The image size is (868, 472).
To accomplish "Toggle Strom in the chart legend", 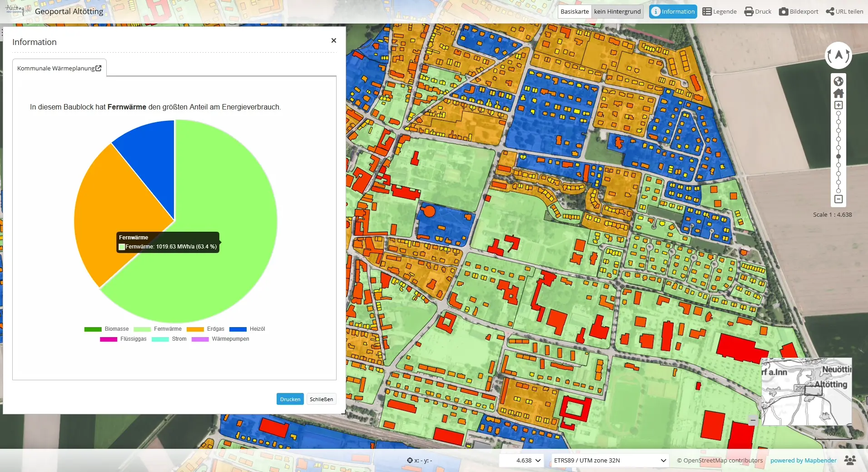I will click(169, 339).
